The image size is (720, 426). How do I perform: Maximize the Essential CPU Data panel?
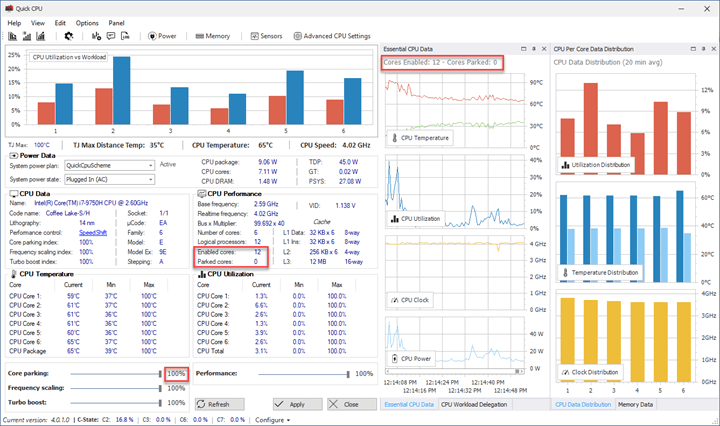[x=523, y=49]
